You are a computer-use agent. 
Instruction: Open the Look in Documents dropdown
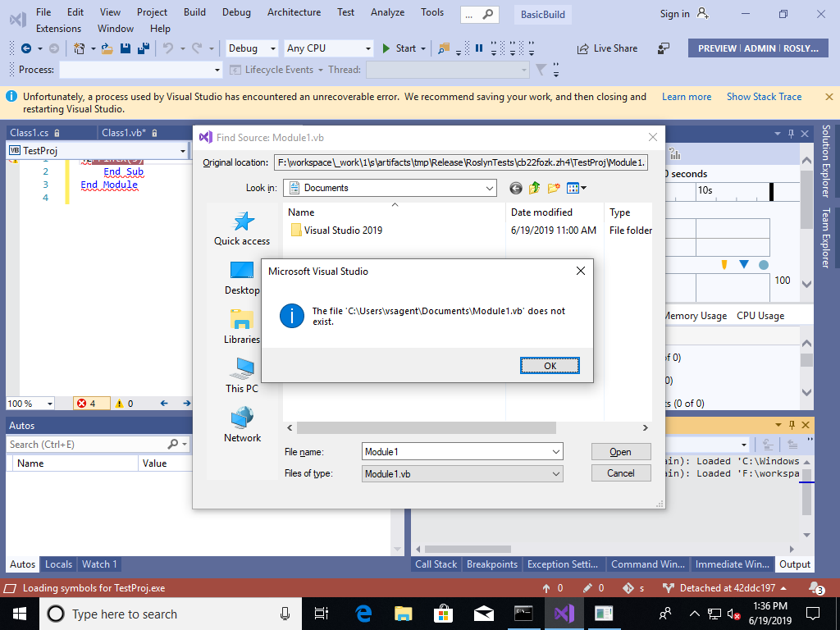[x=491, y=188]
